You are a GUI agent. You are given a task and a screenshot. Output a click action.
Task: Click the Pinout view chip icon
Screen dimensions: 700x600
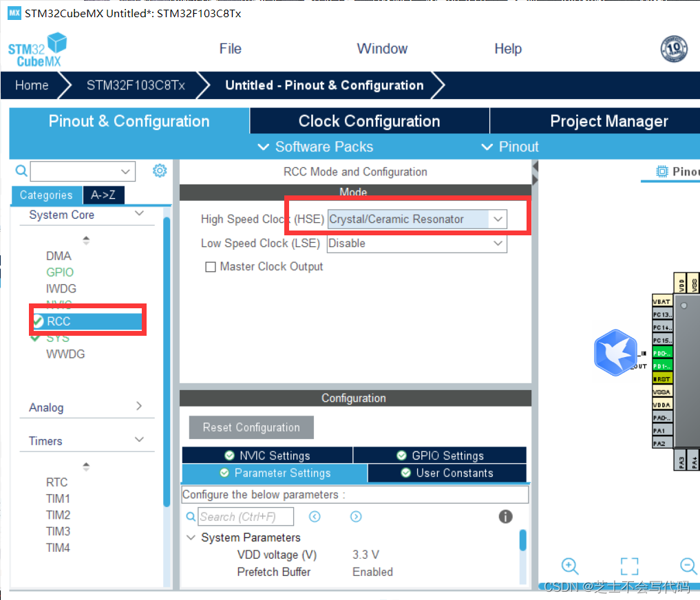[662, 171]
